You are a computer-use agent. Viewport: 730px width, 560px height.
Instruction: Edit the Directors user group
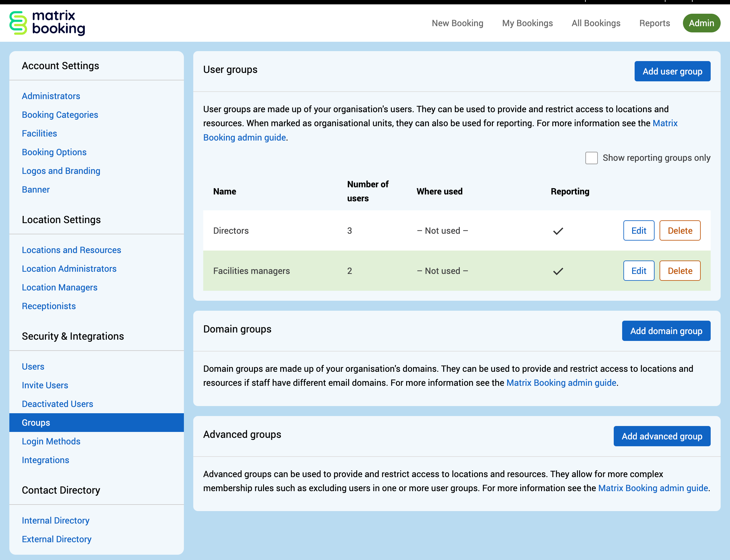(638, 231)
